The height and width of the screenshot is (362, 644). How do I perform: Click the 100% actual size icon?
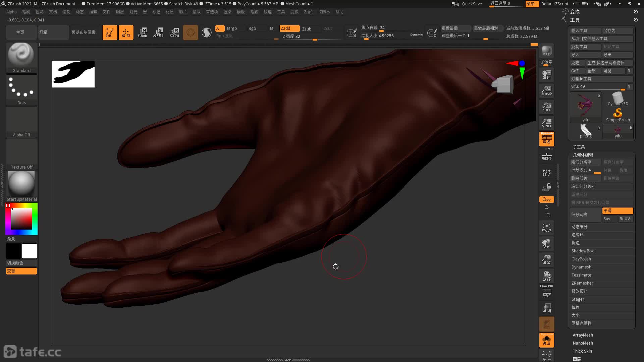point(546,107)
